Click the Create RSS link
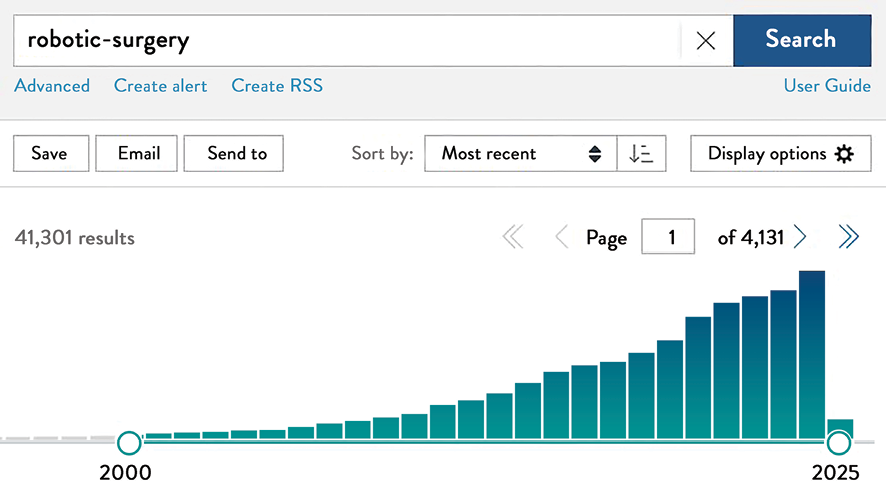886x493 pixels. [277, 86]
